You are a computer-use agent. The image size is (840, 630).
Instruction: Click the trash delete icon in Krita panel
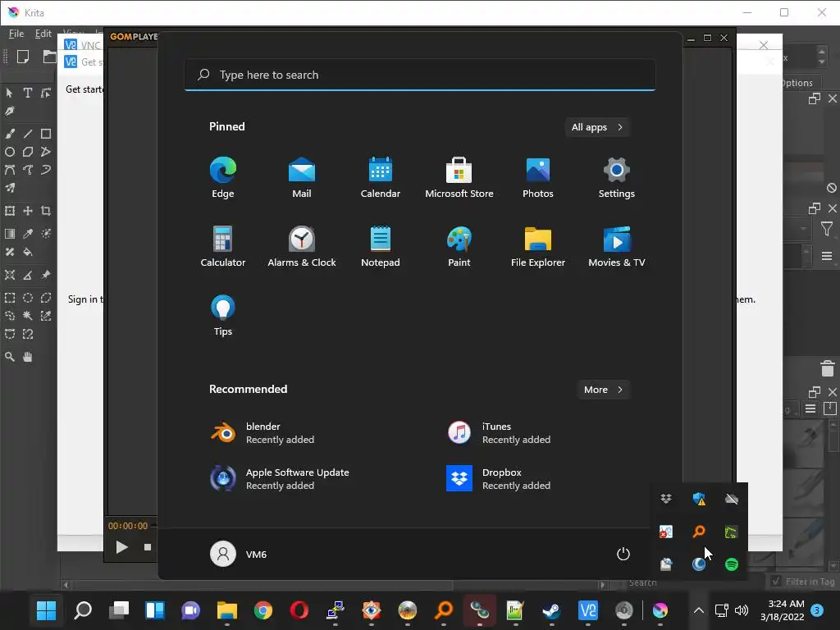pos(828,368)
